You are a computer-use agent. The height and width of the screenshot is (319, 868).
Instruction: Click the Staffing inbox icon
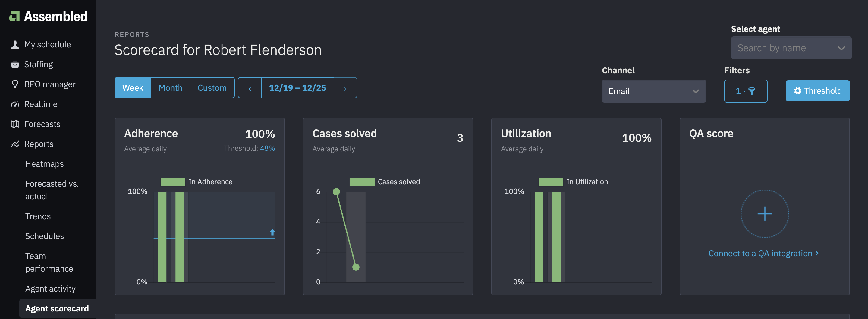pos(15,65)
